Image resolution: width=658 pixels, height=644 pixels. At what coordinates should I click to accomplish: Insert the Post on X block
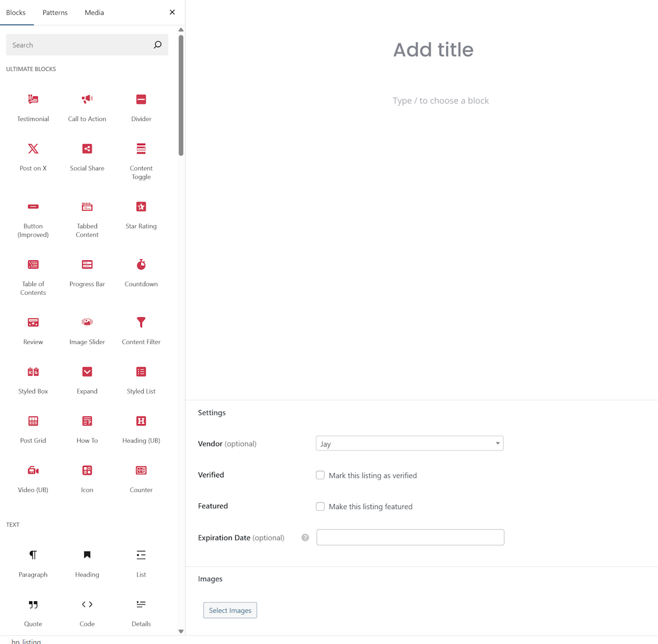pyautogui.click(x=33, y=157)
